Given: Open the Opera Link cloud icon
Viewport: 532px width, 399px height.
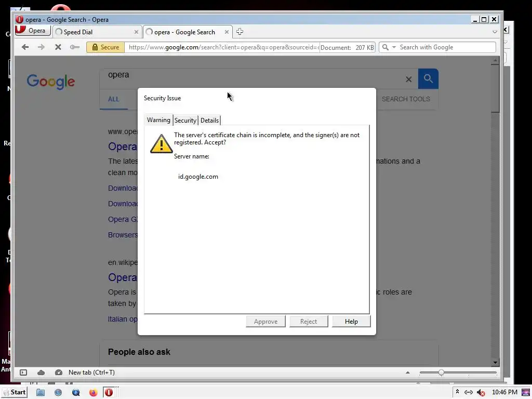Looking at the screenshot, I should pos(41,373).
